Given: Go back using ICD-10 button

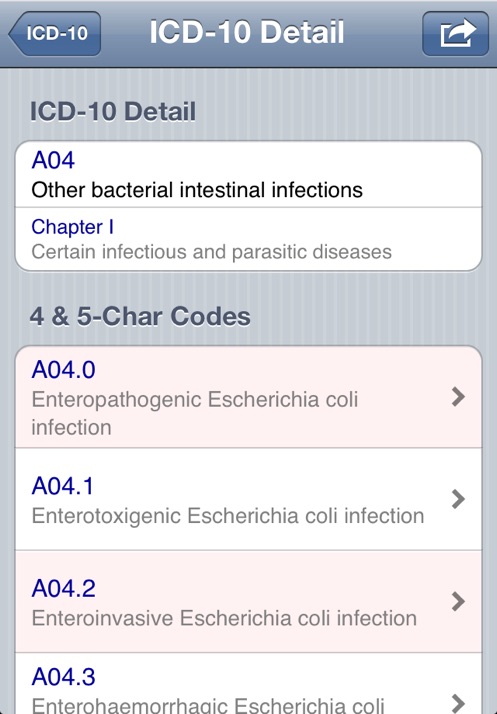Looking at the screenshot, I should (55, 33).
